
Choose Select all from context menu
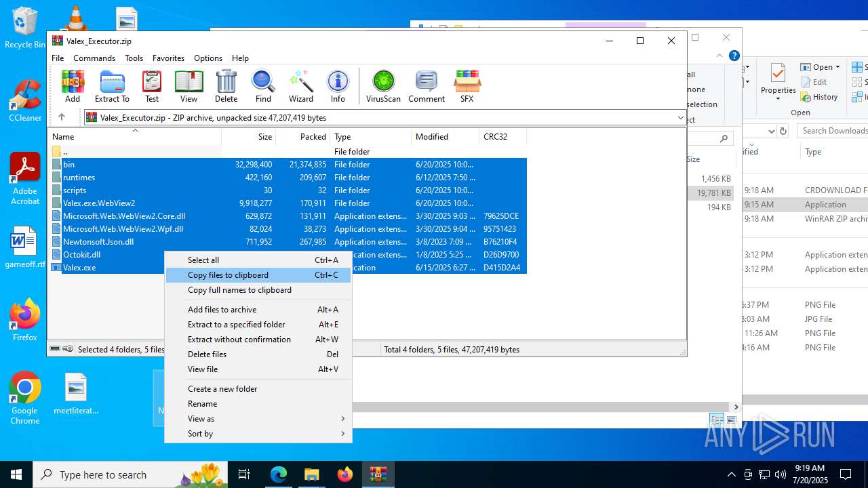(x=258, y=260)
